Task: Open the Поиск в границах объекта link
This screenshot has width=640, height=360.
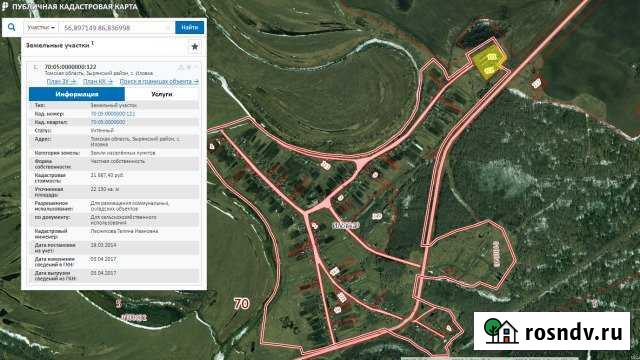Action: [159, 82]
